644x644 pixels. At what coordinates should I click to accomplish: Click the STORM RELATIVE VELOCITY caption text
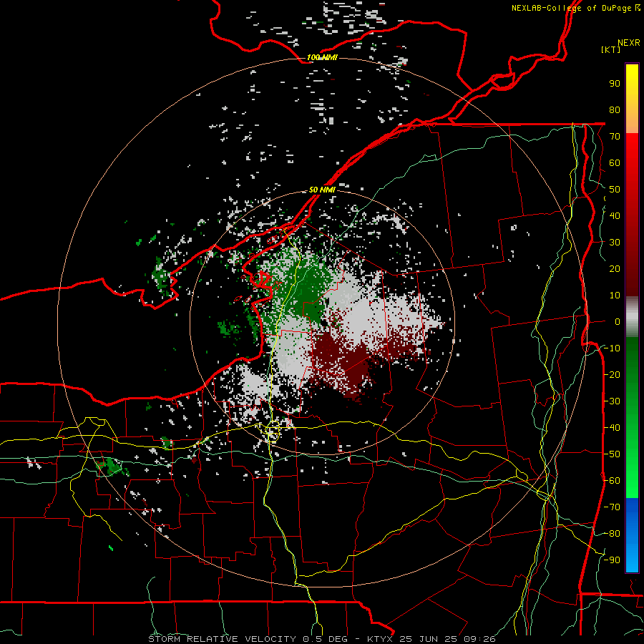[222, 639]
